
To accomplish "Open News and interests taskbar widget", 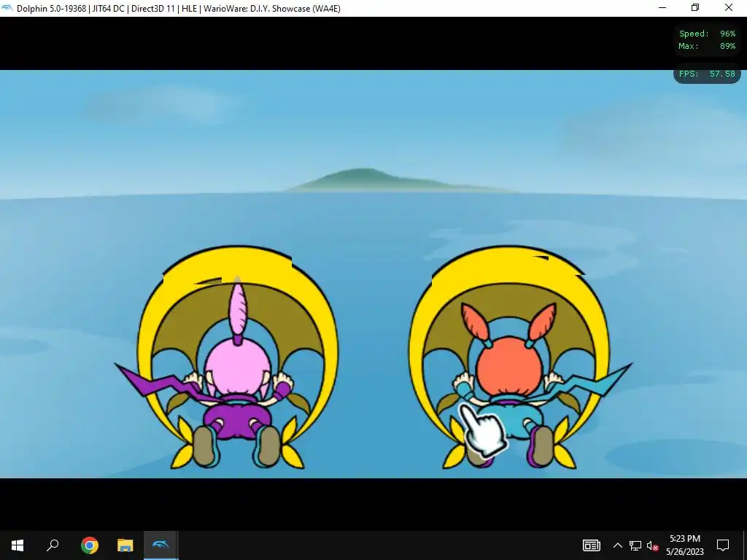I will tap(591, 545).
